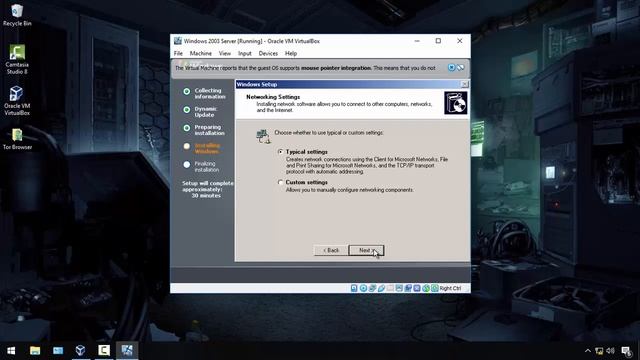Click the Collecting information setup step
The width and height of the screenshot is (640, 360).
(x=204, y=93)
